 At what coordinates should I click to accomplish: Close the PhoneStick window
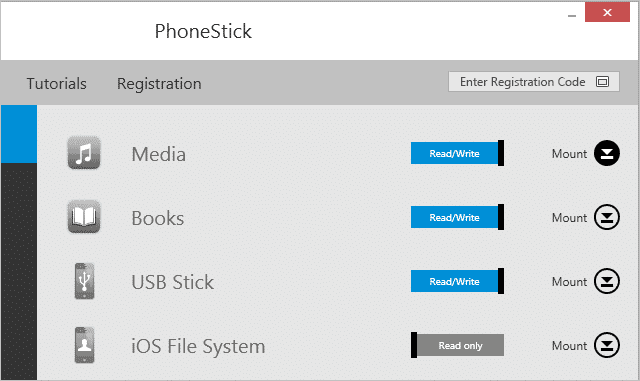(607, 12)
